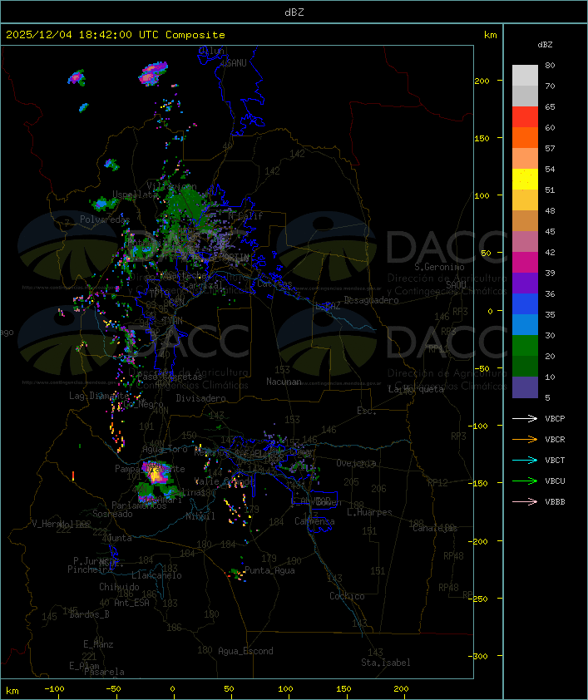Click the Agua_Escond place label

pos(245,651)
